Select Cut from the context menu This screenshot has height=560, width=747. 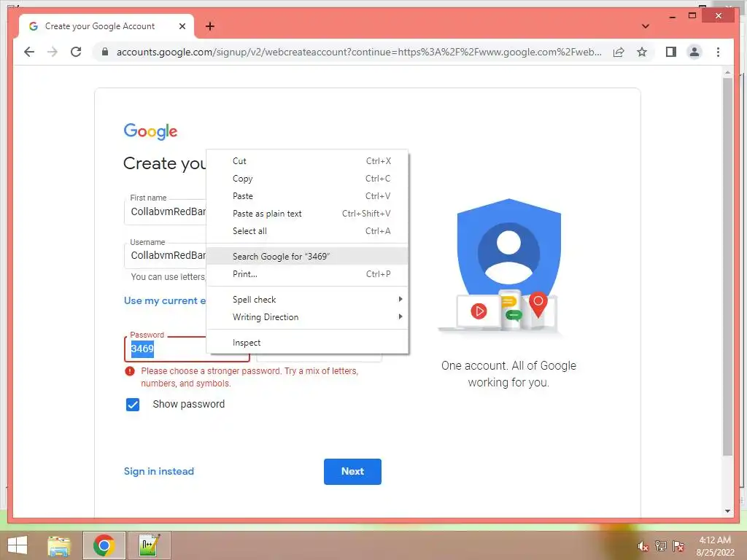[x=307, y=161]
